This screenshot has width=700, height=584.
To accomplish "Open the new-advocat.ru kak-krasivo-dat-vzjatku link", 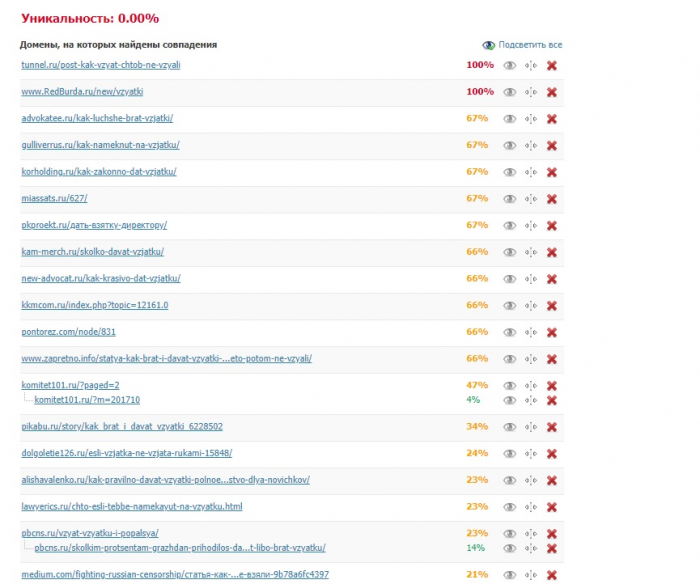I will (x=101, y=278).
